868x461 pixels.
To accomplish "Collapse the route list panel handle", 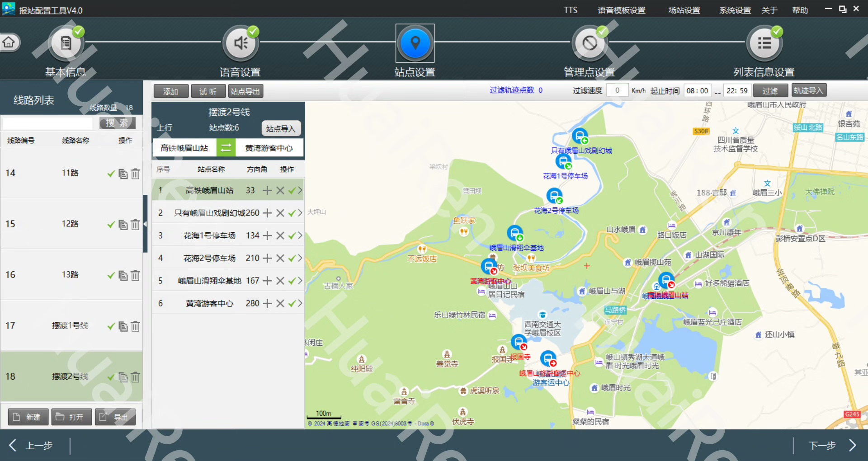I will coord(145,224).
